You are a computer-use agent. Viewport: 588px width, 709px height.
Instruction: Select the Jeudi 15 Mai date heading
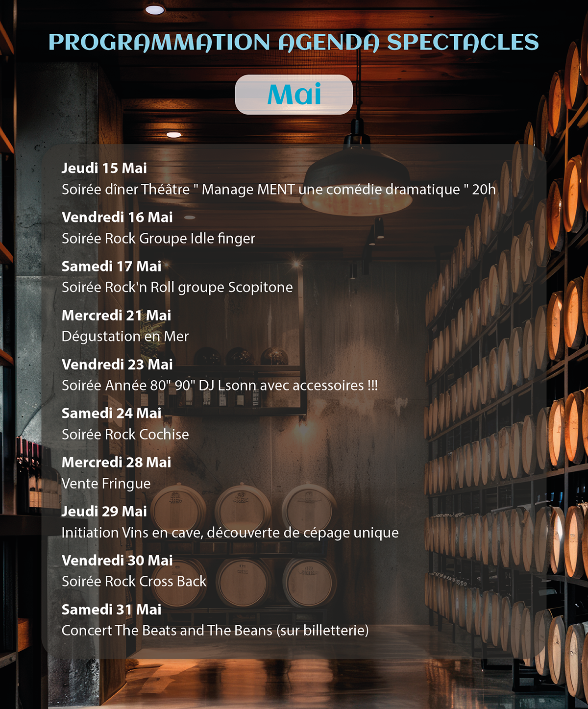(x=104, y=168)
